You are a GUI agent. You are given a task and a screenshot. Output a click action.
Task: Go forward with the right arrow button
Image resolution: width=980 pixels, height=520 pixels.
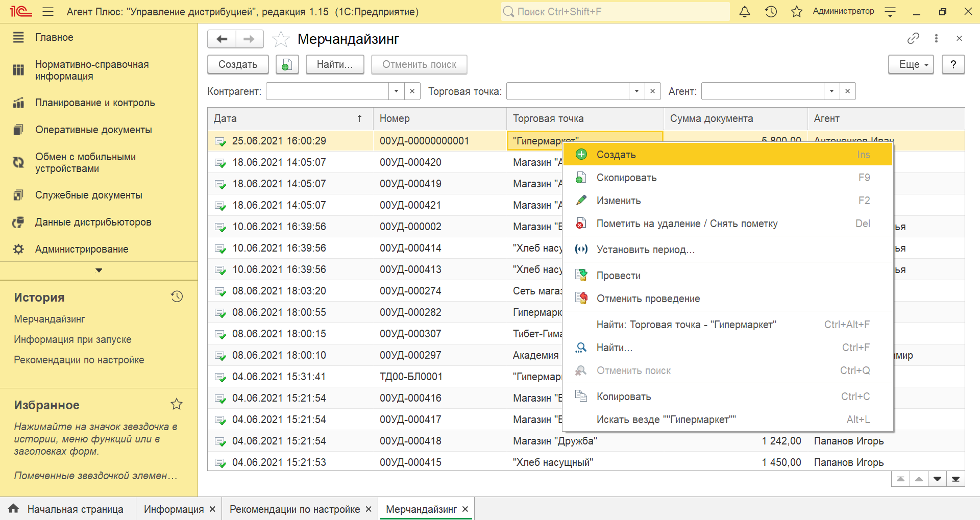249,39
